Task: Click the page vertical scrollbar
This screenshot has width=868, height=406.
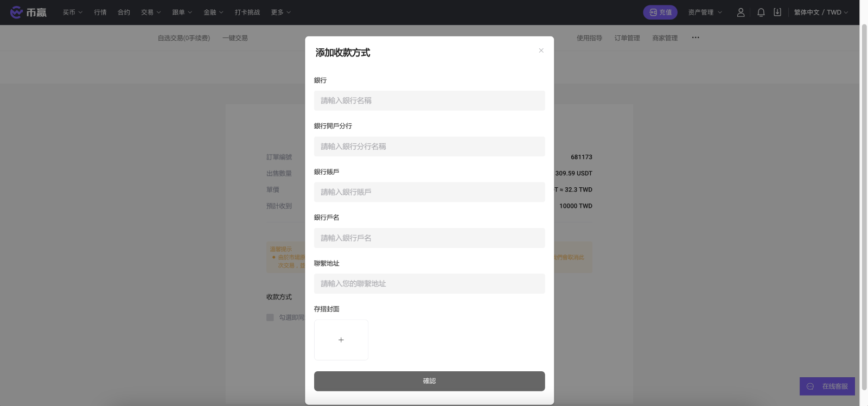Action: 864,206
